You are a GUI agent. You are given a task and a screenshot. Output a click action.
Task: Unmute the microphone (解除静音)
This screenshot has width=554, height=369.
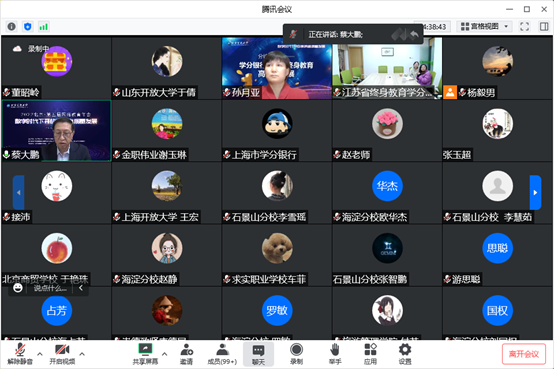[x=20, y=354]
